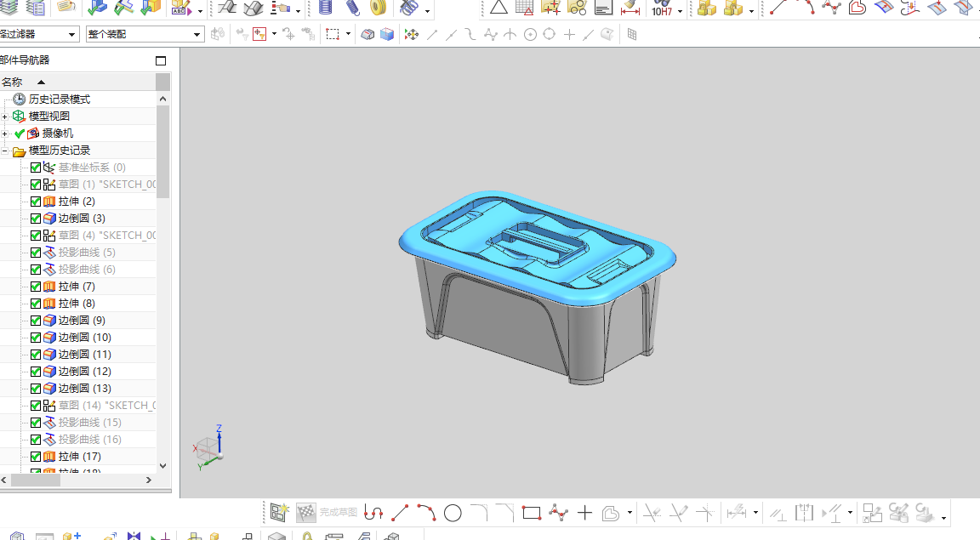Click navigator horizontal scrollbar right arrow
This screenshot has width=980, height=540.
(149, 480)
